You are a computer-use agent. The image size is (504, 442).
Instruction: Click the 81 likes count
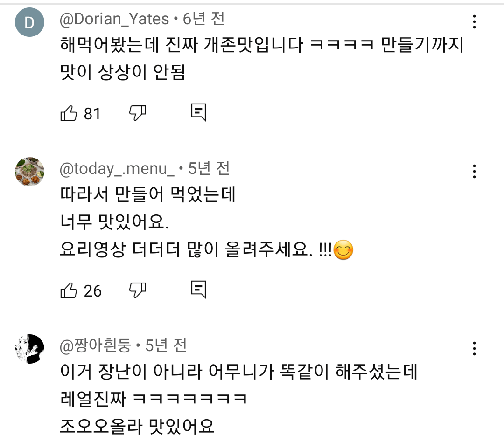click(92, 114)
